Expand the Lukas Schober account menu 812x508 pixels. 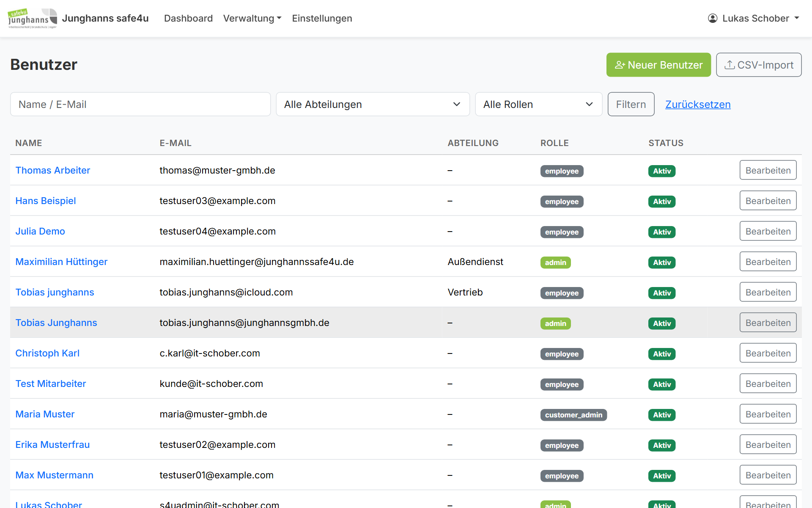[x=754, y=18]
